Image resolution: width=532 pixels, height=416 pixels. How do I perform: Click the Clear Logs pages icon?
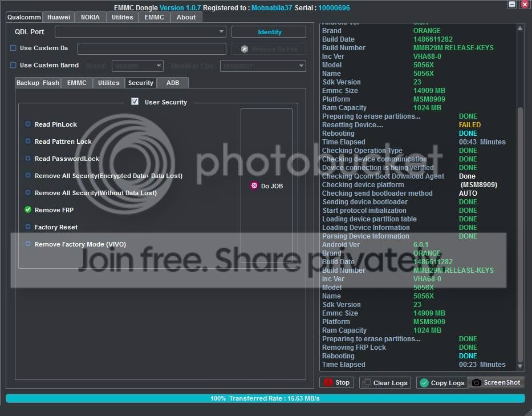pyautogui.click(x=366, y=383)
